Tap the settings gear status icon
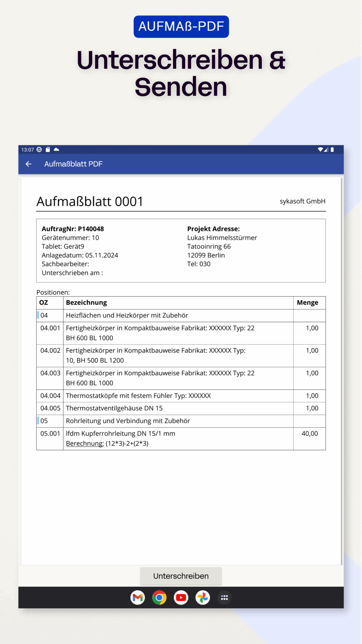Viewport: 362px width, 644px height. pos(39,150)
